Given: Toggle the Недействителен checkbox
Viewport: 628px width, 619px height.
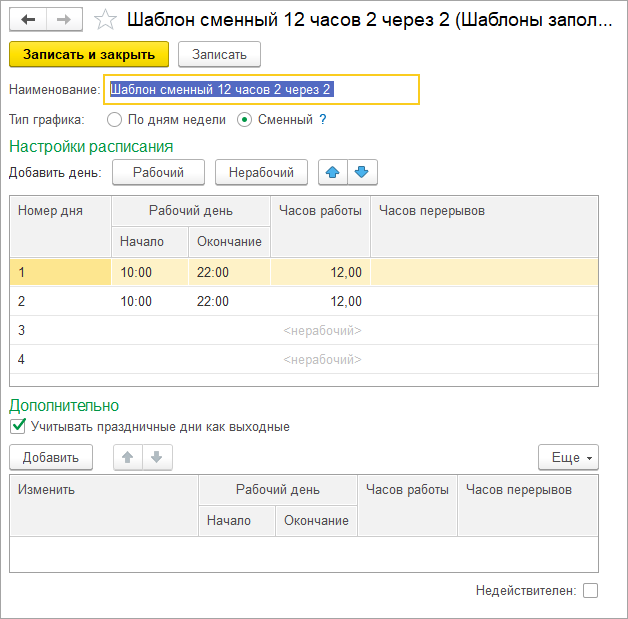Looking at the screenshot, I should [590, 590].
